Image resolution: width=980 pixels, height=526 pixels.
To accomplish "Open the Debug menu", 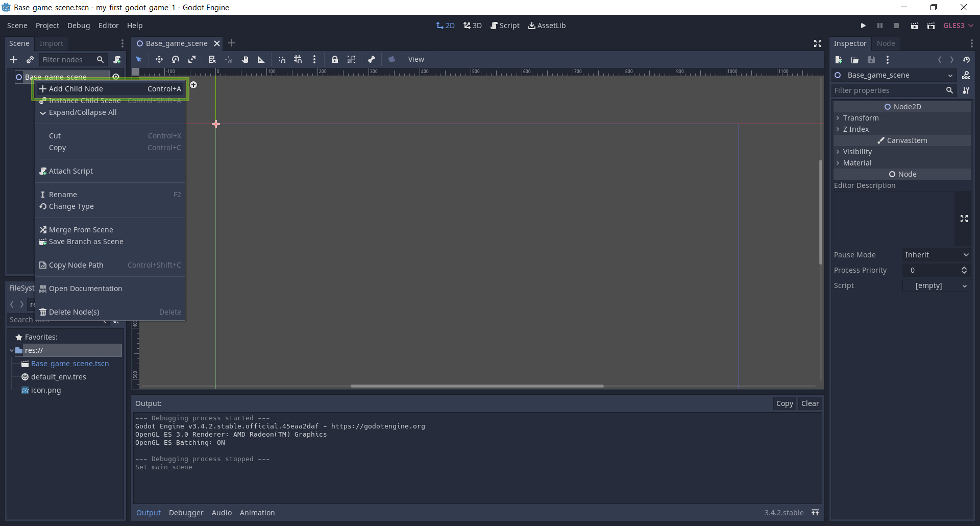I will pos(79,26).
